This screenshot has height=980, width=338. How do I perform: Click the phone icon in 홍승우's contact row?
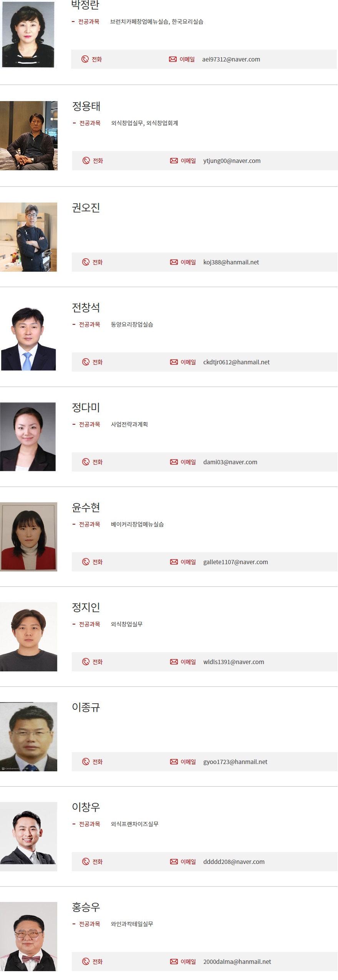[x=86, y=962]
